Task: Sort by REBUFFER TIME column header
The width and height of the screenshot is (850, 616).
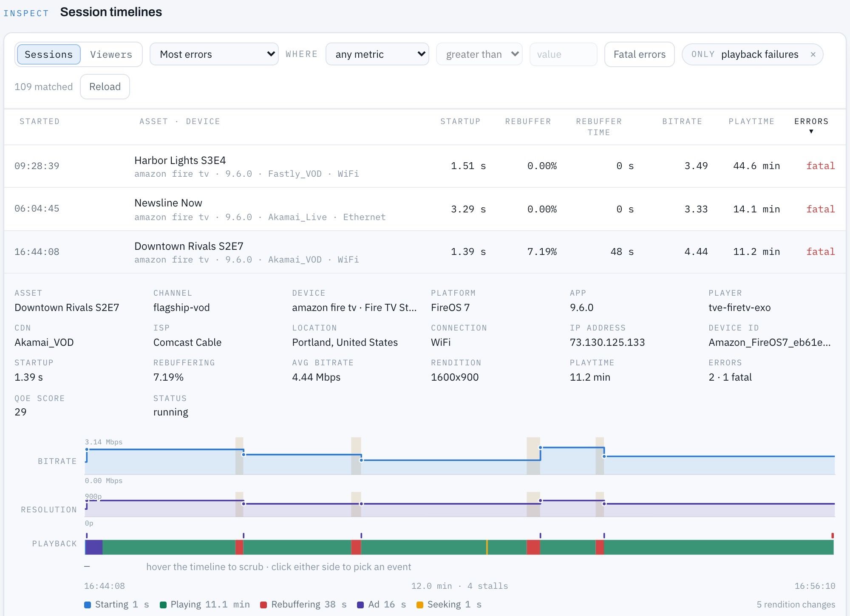Action: point(598,127)
